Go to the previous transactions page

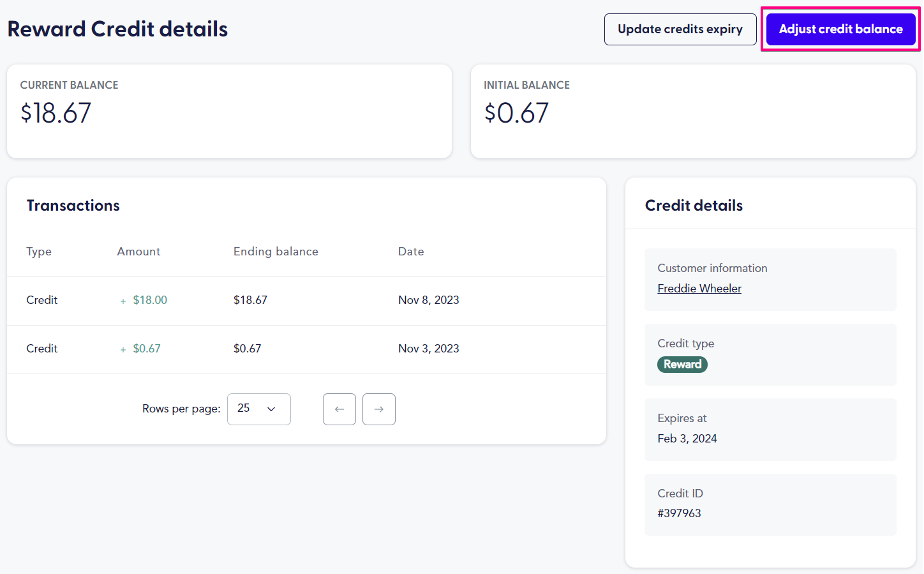pos(339,409)
